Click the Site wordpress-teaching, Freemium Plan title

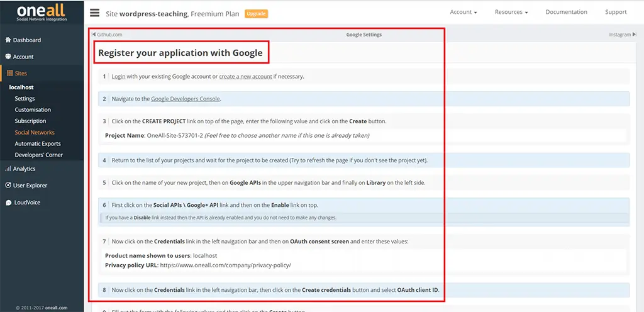tap(172, 14)
